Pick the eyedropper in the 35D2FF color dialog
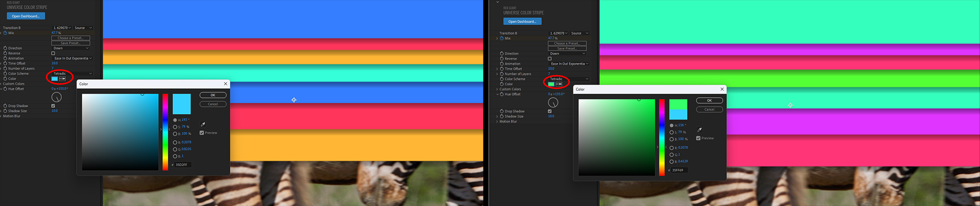The height and width of the screenshot is (206, 980). (203, 124)
